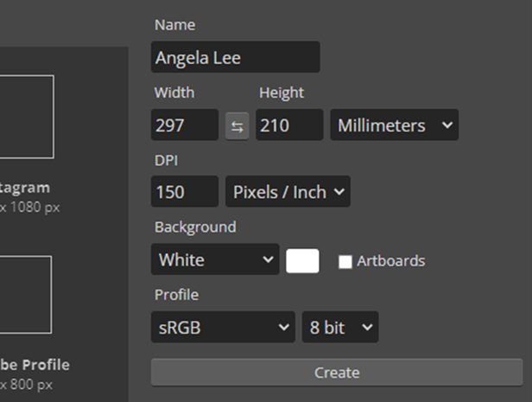Click the Instagram template name text
532x402 pixels.
click(x=24, y=188)
